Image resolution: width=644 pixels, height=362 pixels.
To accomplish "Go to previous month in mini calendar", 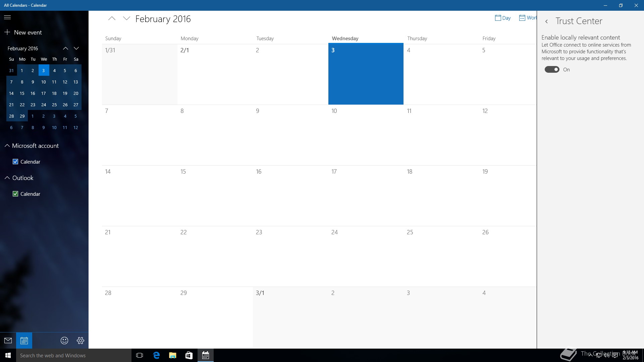I will [65, 48].
